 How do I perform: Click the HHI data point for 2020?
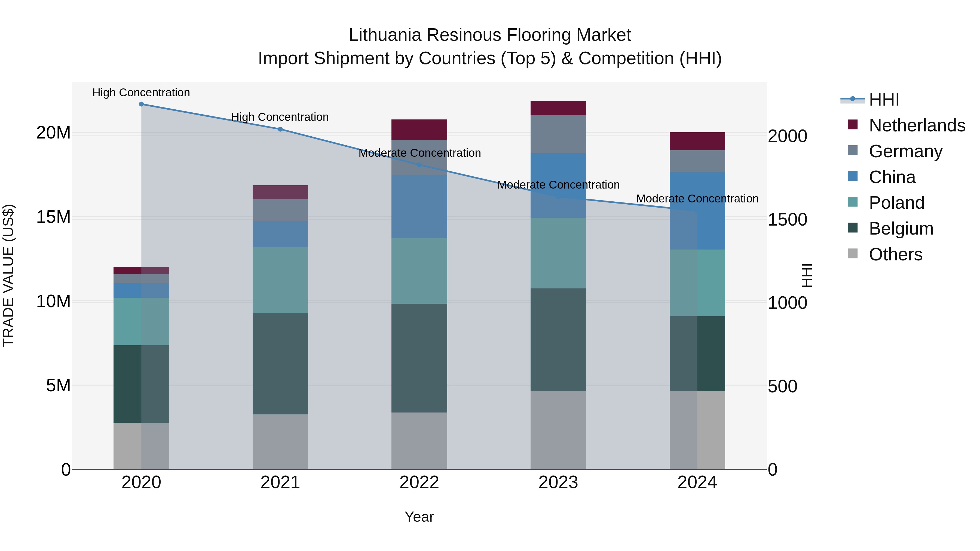141,104
